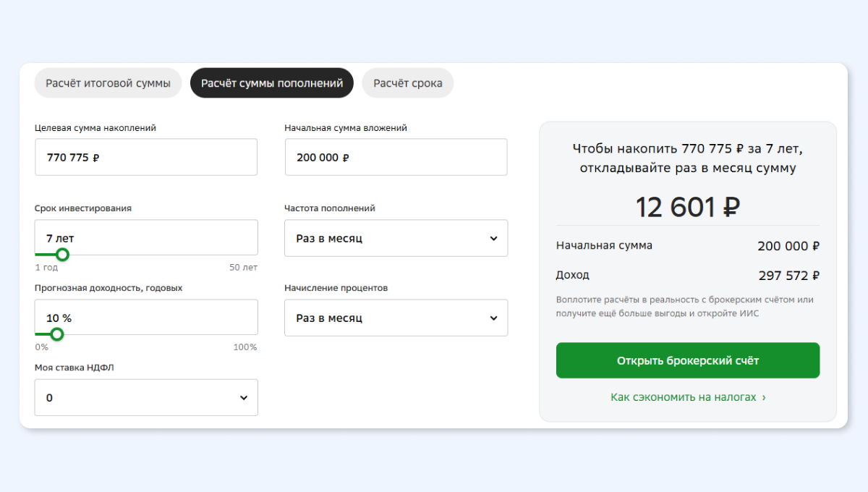Viewport: 868px width, 492px height.
Task: Click the Прогнозная доходность input field
Action: [x=146, y=318]
